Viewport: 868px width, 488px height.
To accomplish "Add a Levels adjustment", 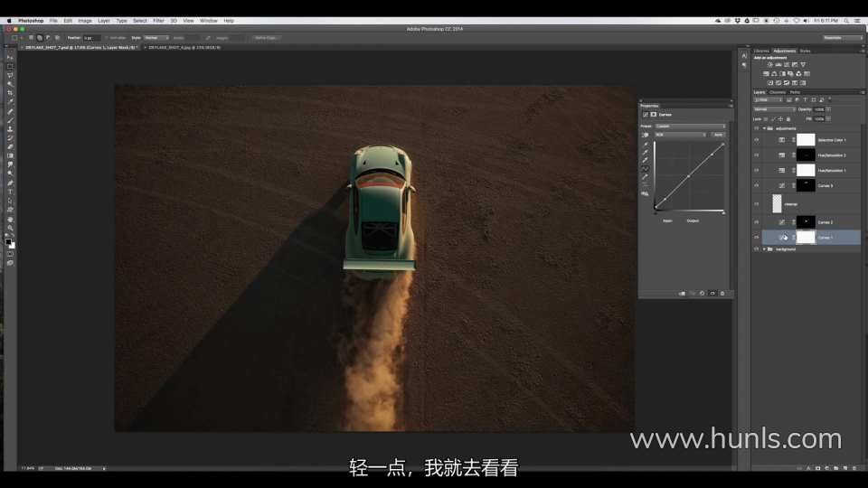I will click(x=778, y=65).
